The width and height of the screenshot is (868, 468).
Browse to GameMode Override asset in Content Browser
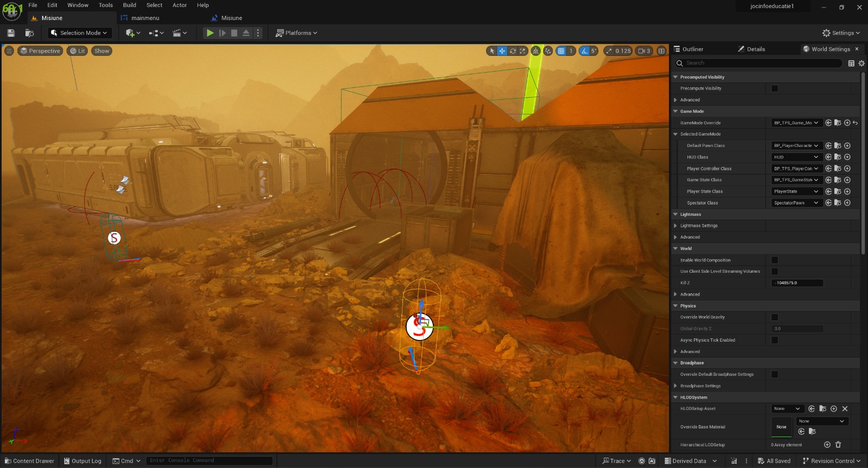[x=838, y=123]
